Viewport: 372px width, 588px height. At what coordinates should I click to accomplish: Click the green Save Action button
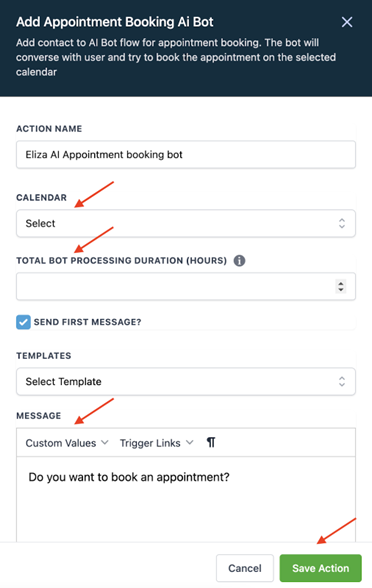[x=321, y=568]
